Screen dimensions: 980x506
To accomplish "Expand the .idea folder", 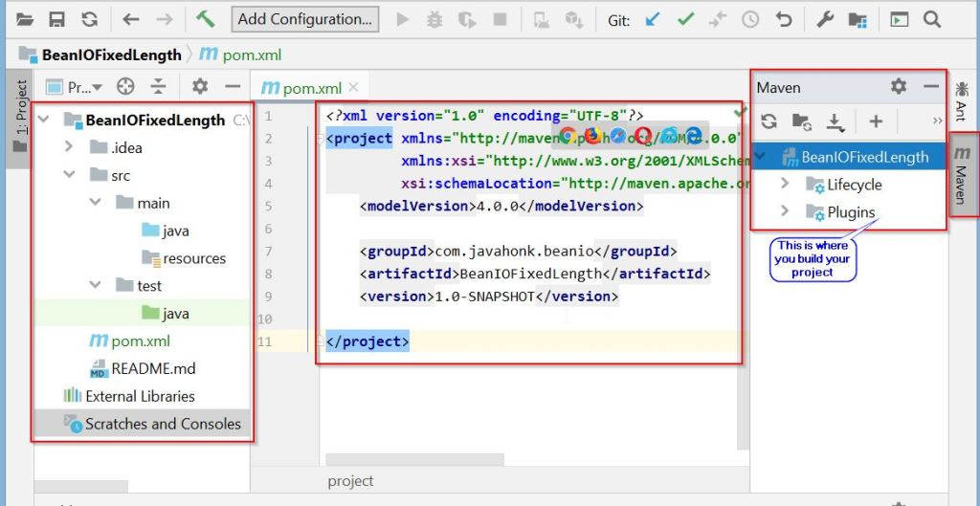I will tap(69, 147).
